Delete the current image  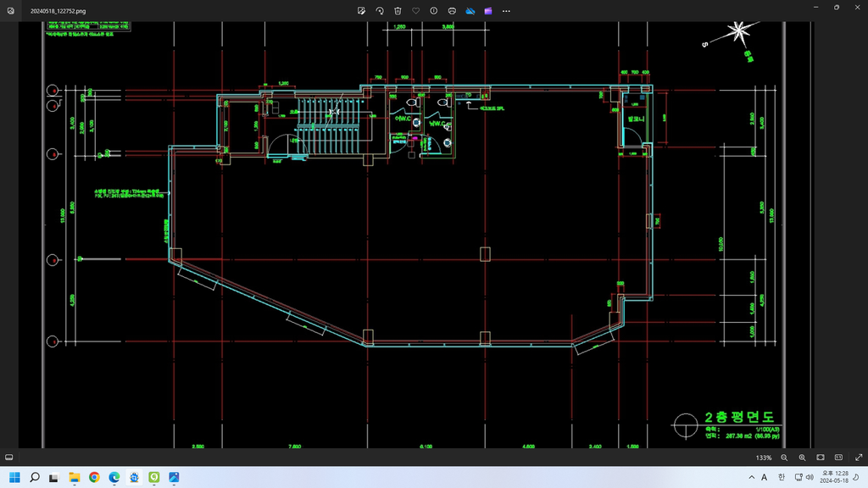(398, 11)
